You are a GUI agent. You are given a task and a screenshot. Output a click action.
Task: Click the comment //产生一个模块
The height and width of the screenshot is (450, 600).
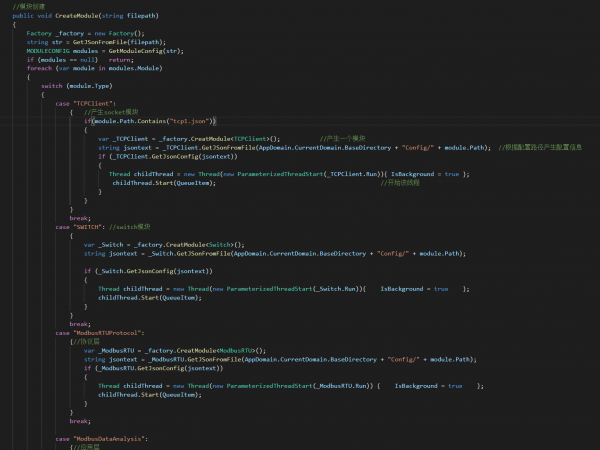342,138
